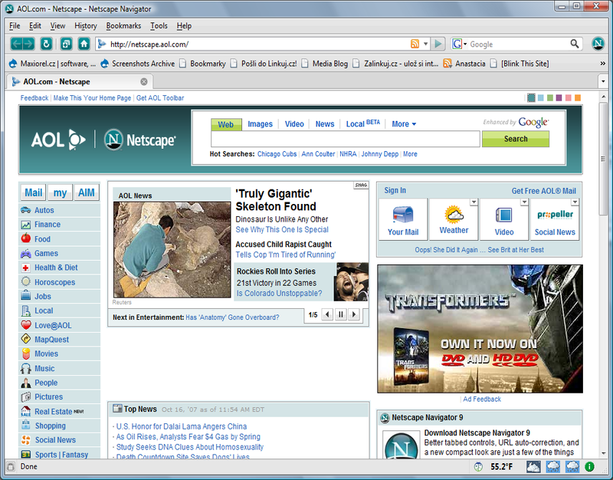The height and width of the screenshot is (480, 613).
Task: Click the first weather forecast icon in status bar
Action: [x=533, y=466]
